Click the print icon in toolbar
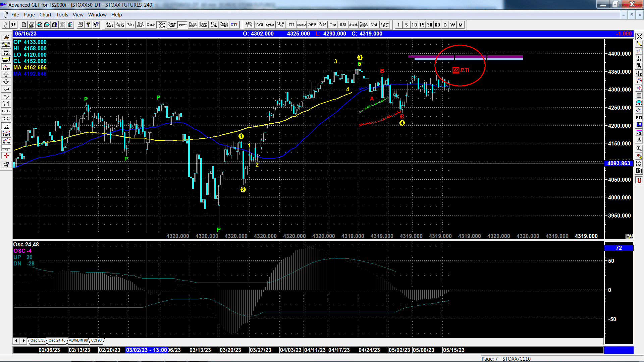Image resolution: width=644 pixels, height=362 pixels. pyautogui.click(x=80, y=25)
